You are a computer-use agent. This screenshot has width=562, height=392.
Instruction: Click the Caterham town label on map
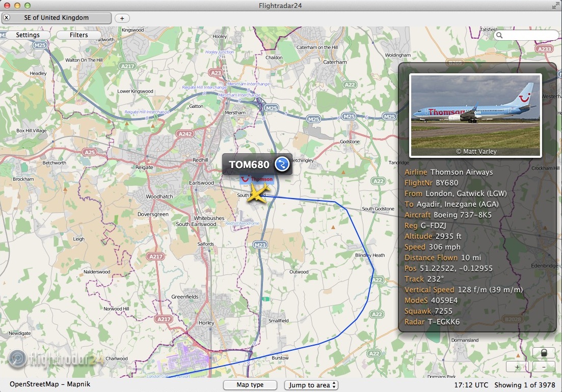point(335,62)
